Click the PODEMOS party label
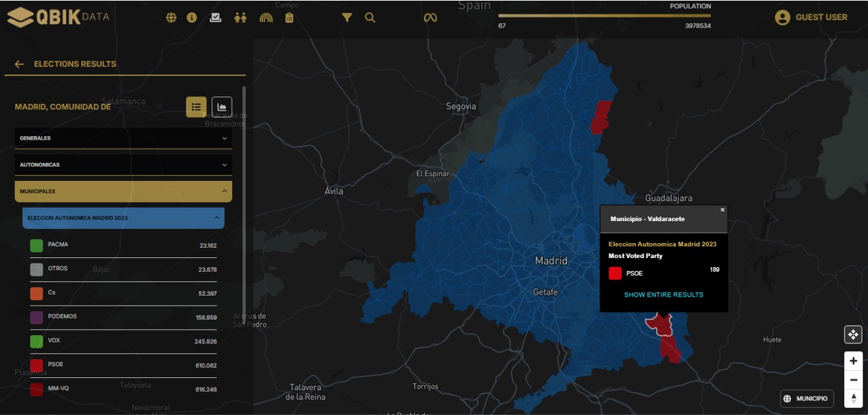The width and height of the screenshot is (868, 415). (x=63, y=317)
